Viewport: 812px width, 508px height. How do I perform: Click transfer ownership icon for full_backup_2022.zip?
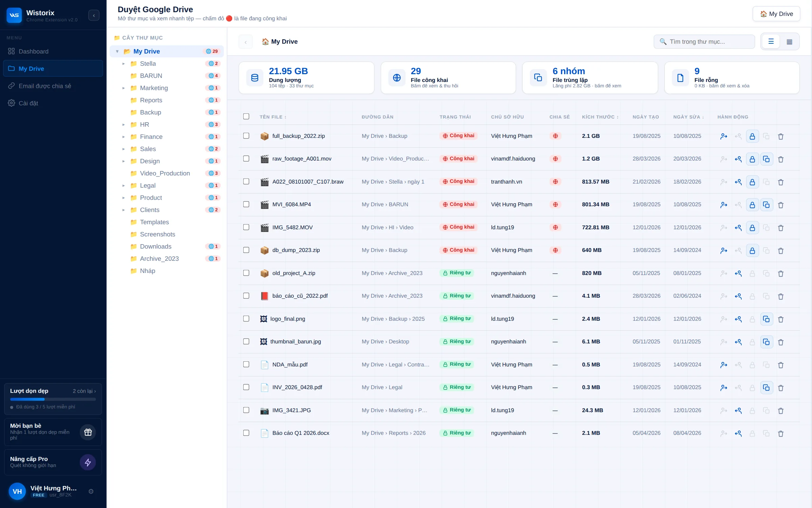724,136
